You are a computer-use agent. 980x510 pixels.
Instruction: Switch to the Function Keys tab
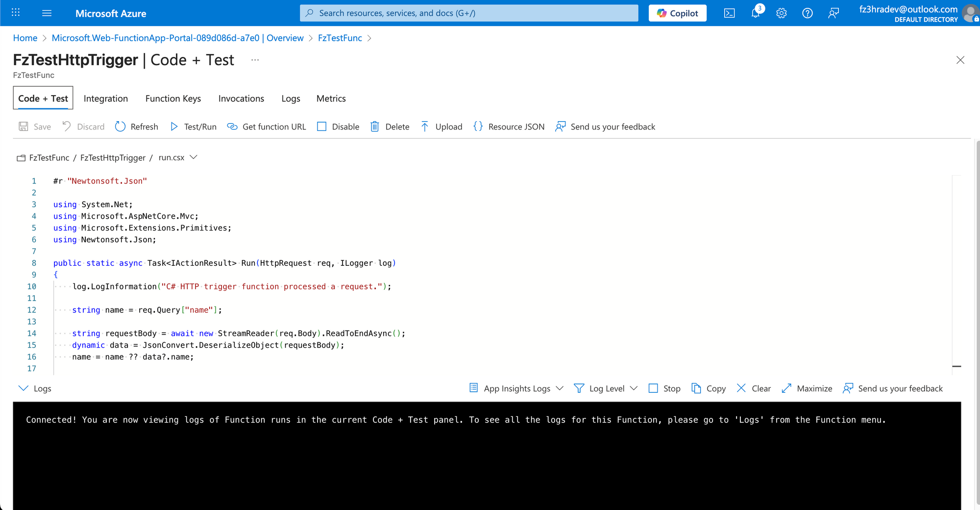(173, 98)
